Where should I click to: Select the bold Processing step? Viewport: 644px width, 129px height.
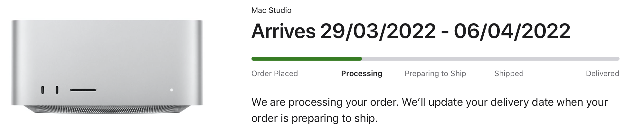click(x=362, y=74)
